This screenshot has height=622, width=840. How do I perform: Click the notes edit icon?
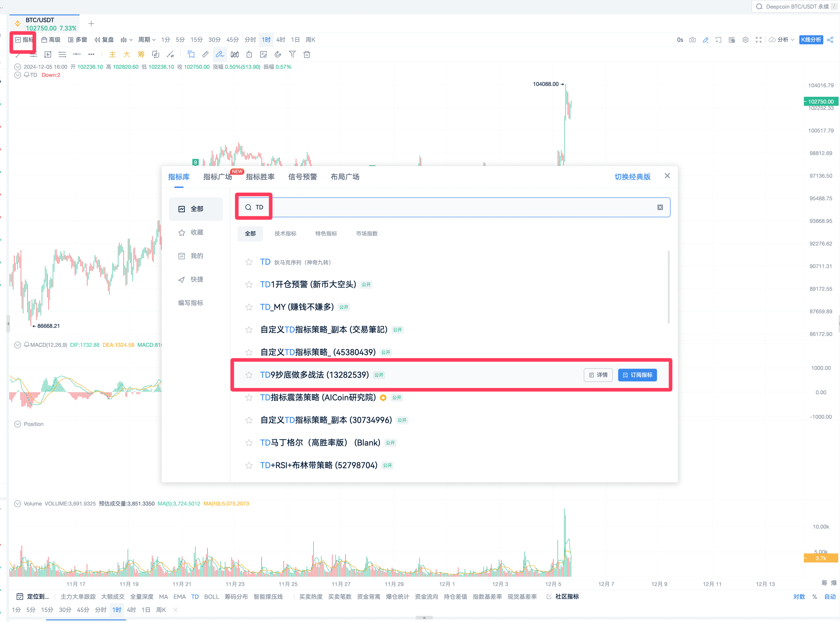pos(263,55)
